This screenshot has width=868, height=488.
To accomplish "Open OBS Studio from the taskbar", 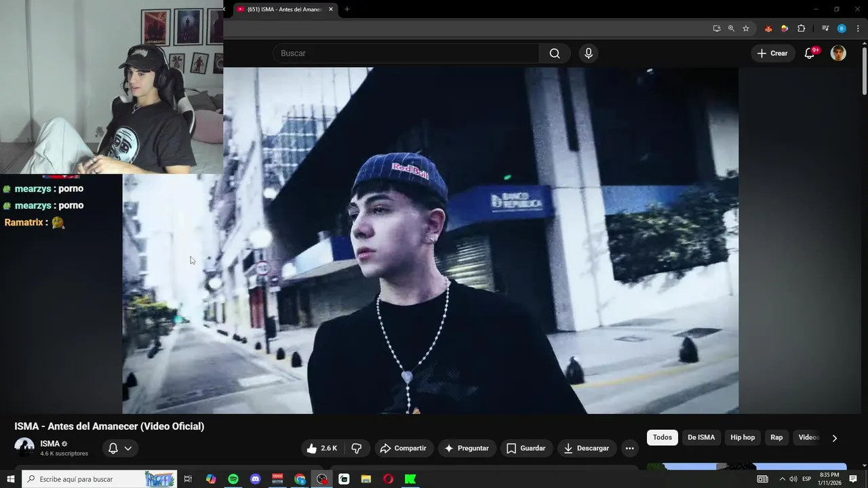I will (322, 479).
